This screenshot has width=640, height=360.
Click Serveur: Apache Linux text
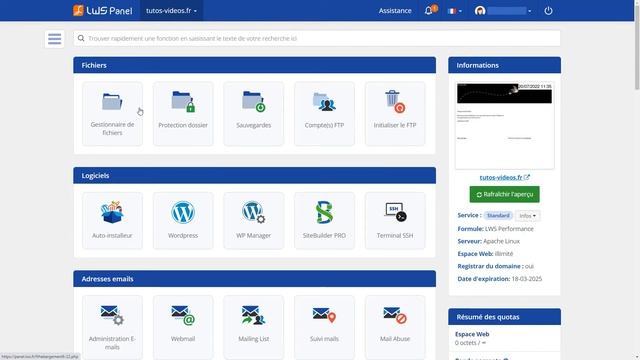(489, 241)
